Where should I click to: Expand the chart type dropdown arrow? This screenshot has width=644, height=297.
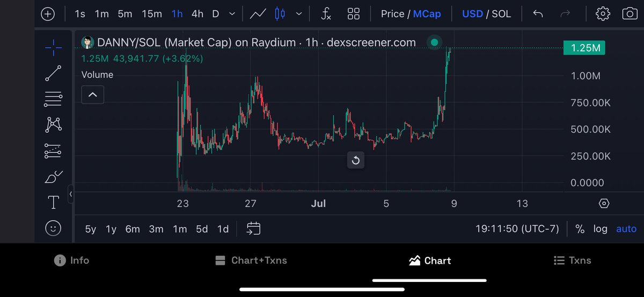299,14
